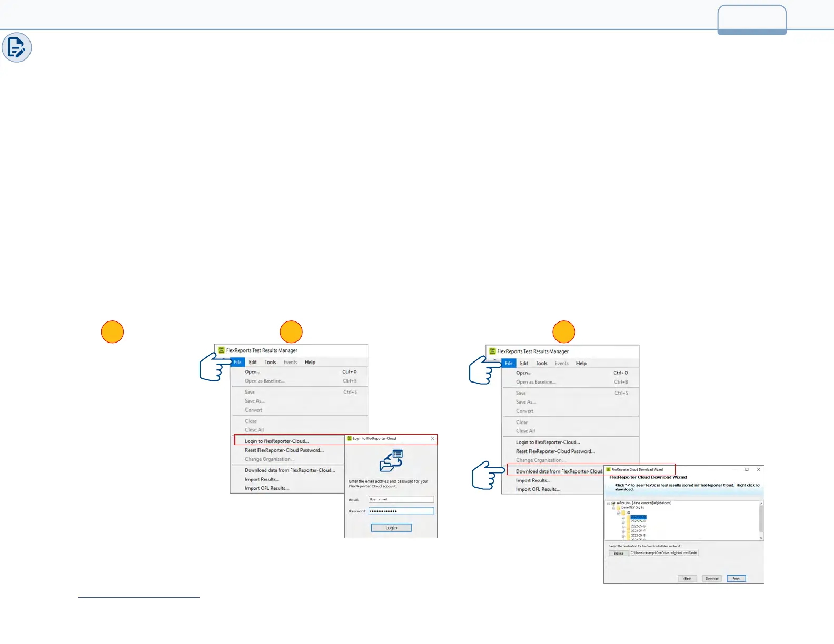Expand the 2022-05-17 folder node
This screenshot has width=834, height=644.
pos(623,531)
